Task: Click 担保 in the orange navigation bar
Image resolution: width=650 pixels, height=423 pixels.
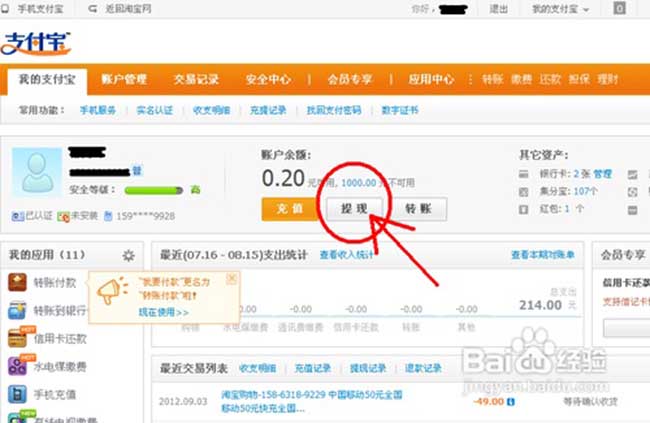Action: (579, 79)
